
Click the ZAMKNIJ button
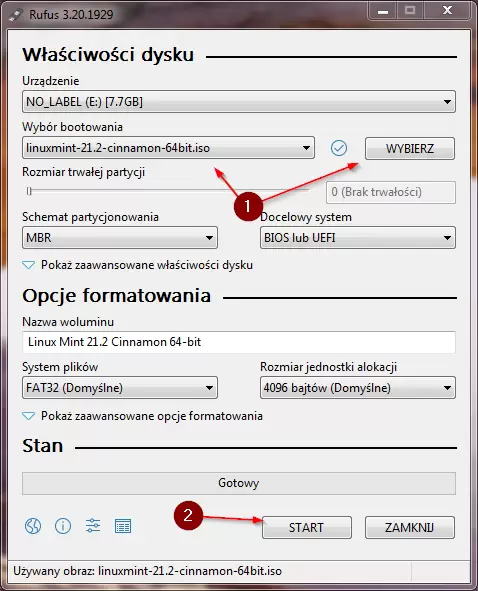(410, 527)
